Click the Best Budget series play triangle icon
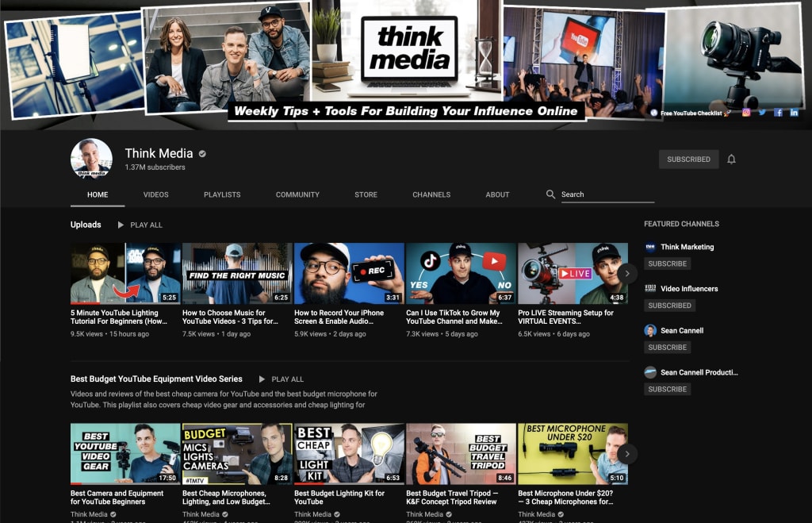Screen dimensions: 812x523 262,379
